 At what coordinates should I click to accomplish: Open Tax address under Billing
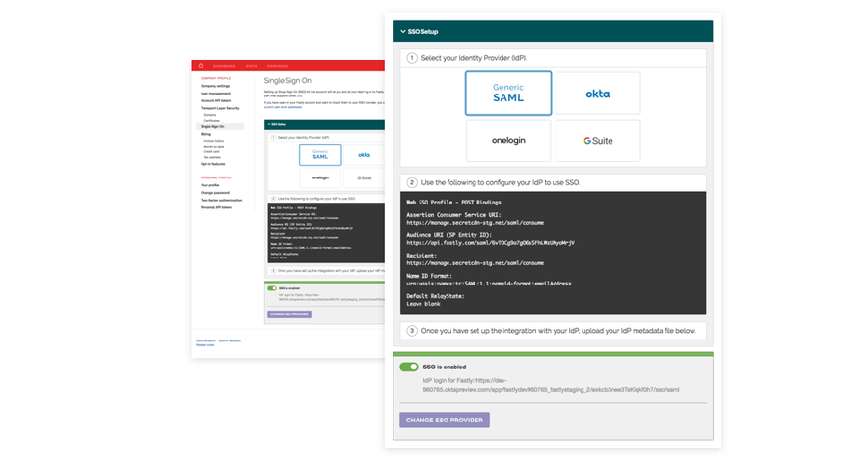(212, 157)
